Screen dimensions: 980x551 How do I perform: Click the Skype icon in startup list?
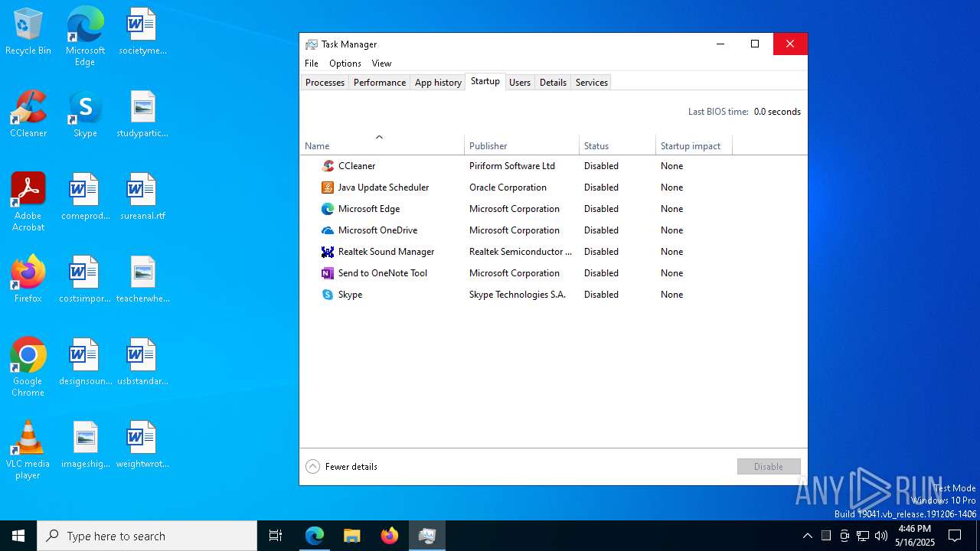tap(328, 295)
